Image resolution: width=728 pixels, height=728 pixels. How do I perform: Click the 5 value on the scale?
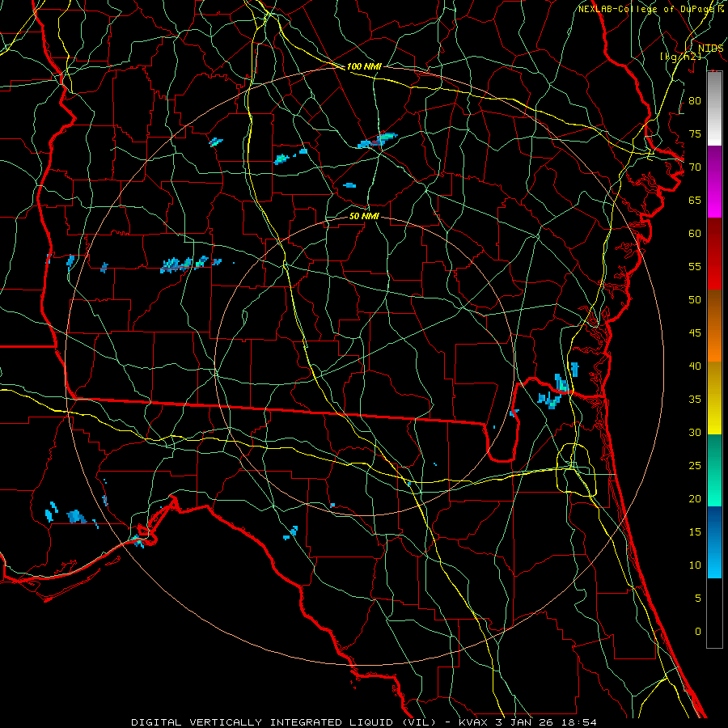pos(698,598)
